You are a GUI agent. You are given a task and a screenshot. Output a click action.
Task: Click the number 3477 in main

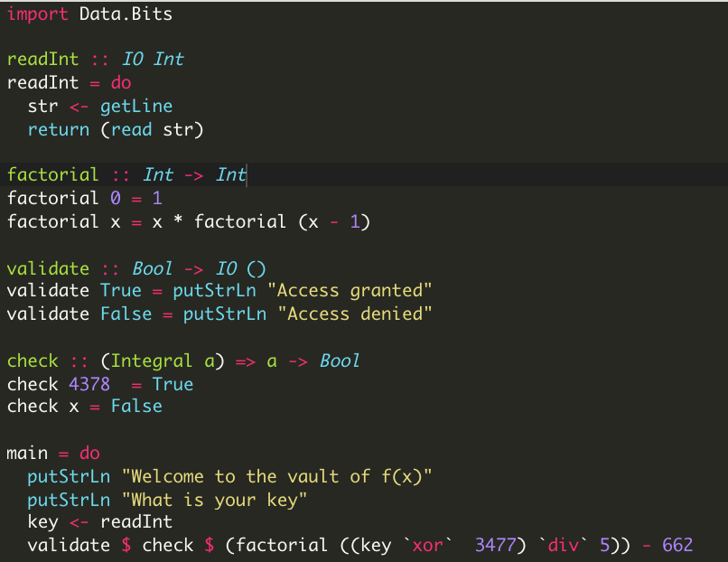(x=497, y=545)
